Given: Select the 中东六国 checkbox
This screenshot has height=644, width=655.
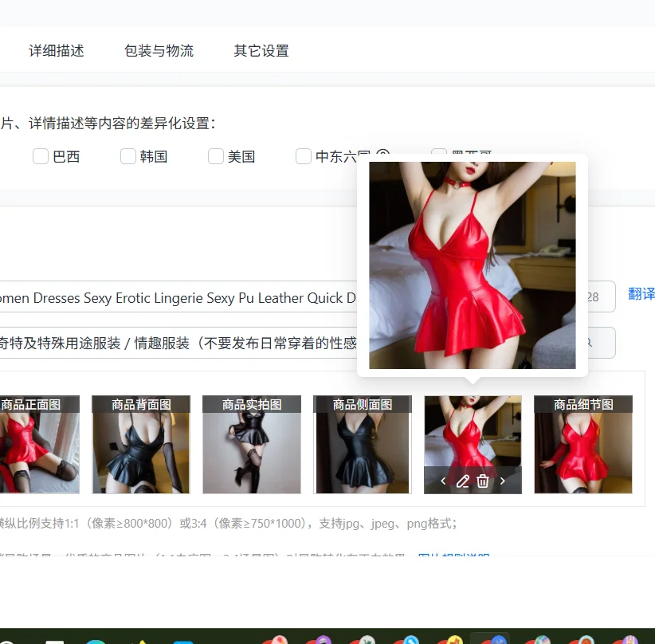Looking at the screenshot, I should (x=304, y=156).
